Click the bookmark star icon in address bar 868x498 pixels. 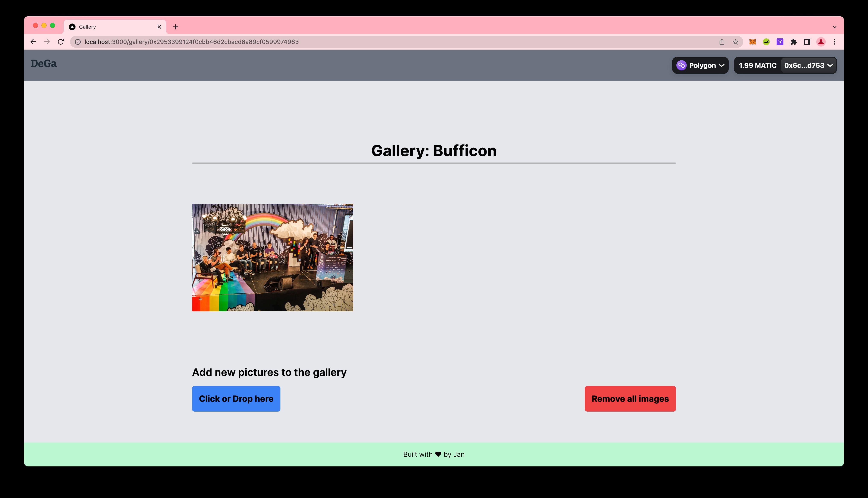point(736,41)
